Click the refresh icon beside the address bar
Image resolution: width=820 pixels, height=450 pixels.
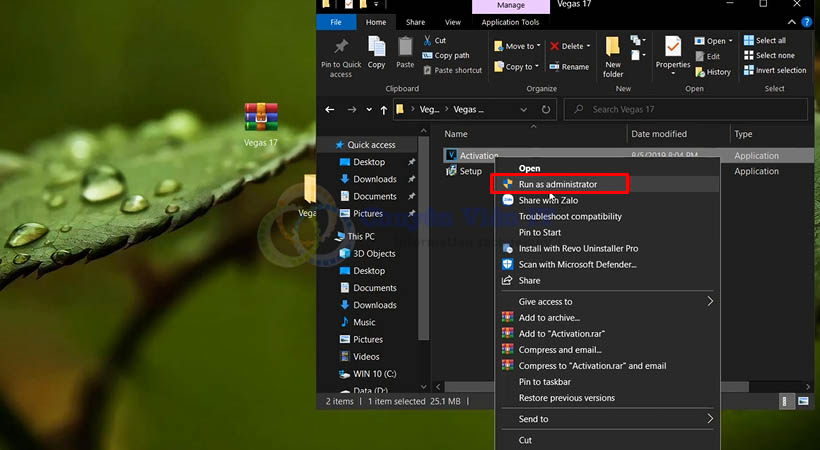pyautogui.click(x=546, y=109)
